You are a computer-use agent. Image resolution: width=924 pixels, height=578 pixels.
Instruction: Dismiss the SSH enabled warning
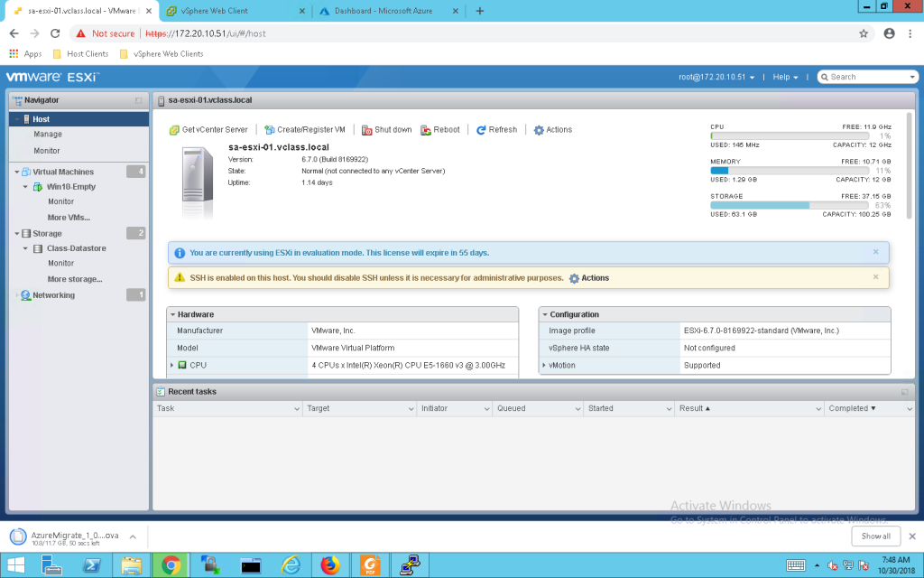coord(875,277)
